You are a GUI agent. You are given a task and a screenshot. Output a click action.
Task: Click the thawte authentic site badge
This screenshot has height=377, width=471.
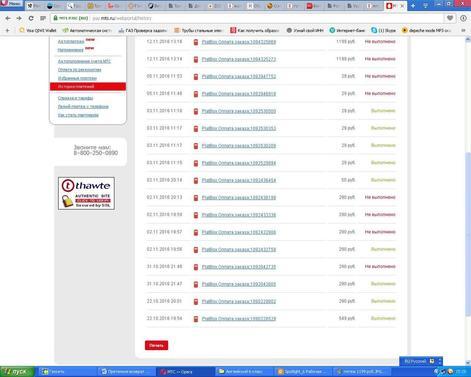pos(86,193)
